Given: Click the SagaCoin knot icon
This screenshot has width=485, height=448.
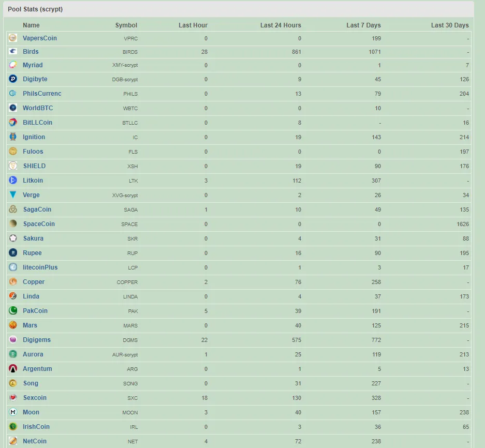Looking at the screenshot, I should tap(13, 209).
